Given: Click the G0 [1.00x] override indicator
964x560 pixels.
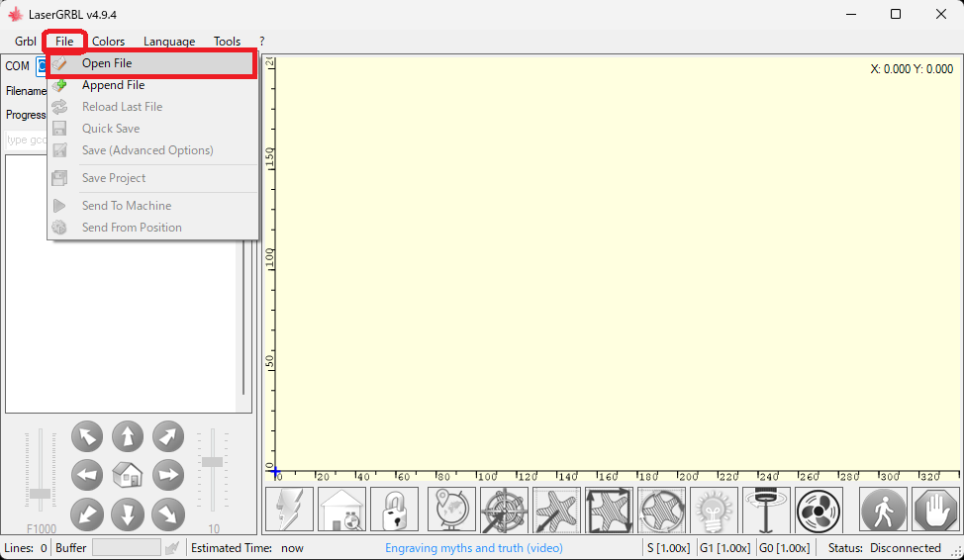Looking at the screenshot, I should [785, 548].
